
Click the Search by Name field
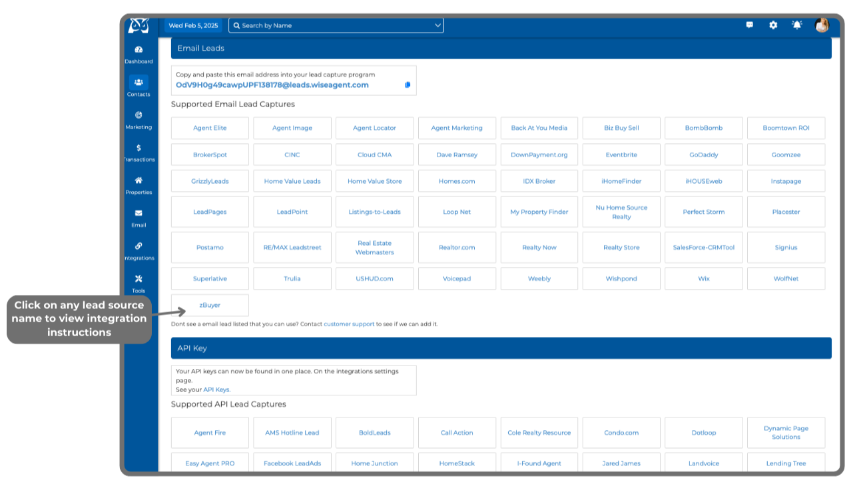click(x=336, y=25)
